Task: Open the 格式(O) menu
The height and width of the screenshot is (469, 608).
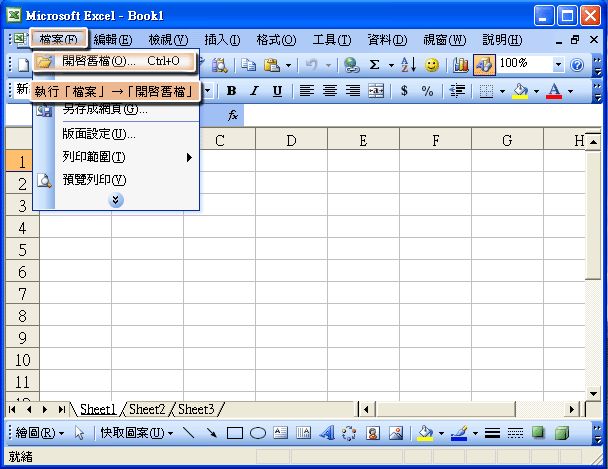Action: point(276,40)
